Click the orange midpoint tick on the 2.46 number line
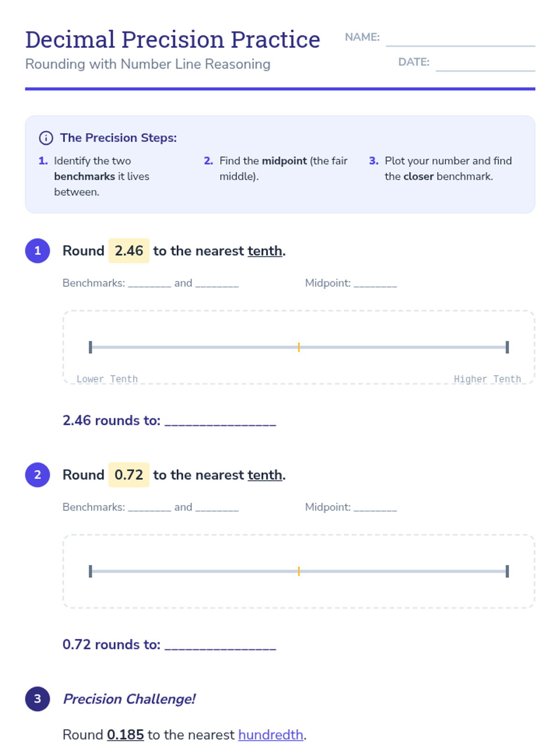 (299, 347)
